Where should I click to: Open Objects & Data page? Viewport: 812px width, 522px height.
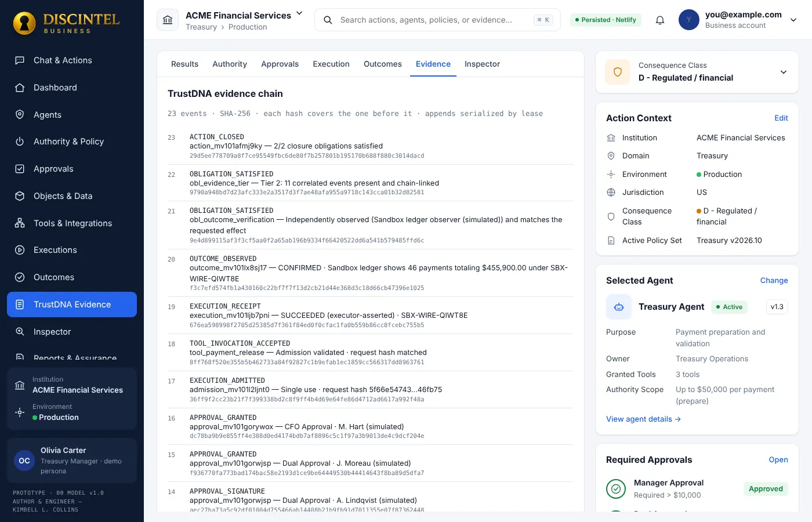pyautogui.click(x=72, y=196)
